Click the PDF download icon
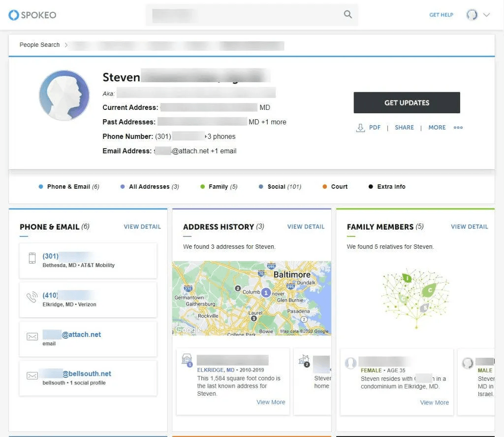The width and height of the screenshot is (504, 437). tap(360, 128)
